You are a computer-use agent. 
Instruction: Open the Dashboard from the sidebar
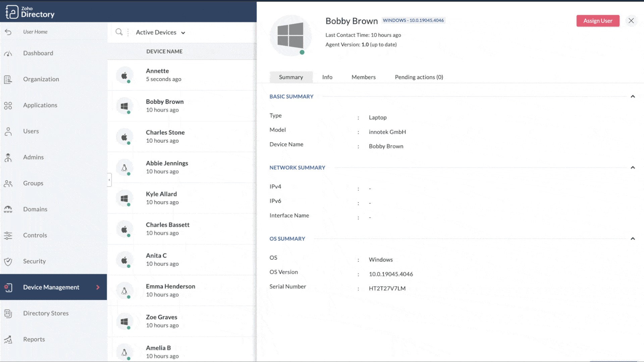pyautogui.click(x=38, y=53)
